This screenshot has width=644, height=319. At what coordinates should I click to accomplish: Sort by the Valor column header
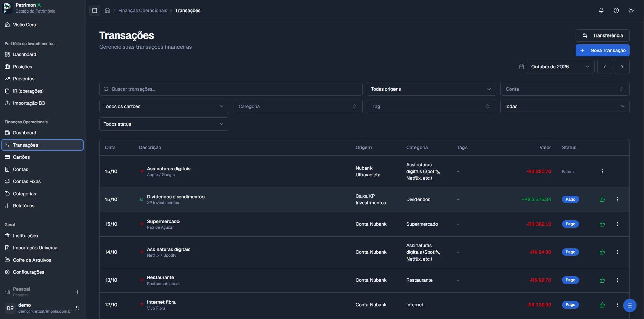545,147
